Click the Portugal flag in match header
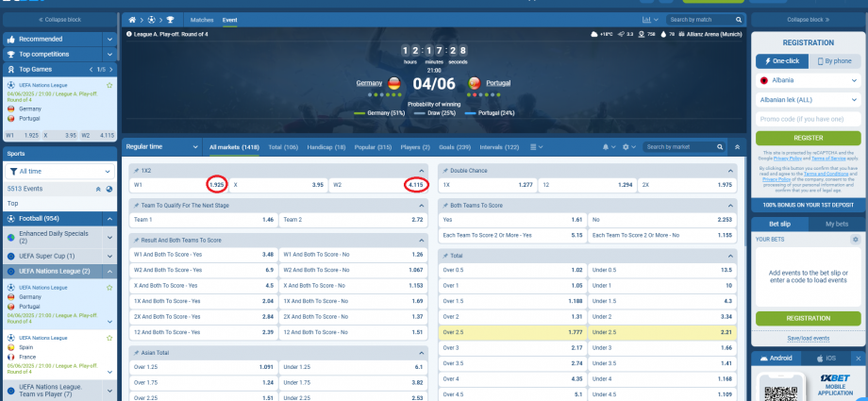 474,84
